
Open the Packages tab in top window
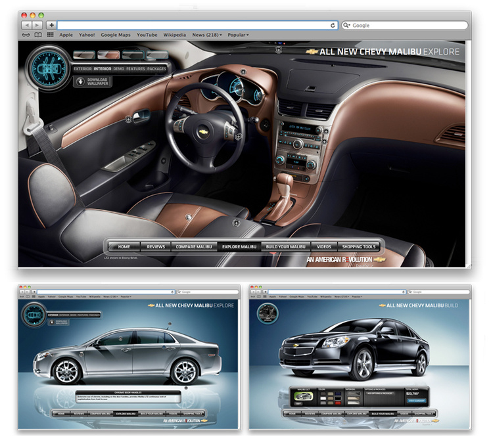point(156,68)
